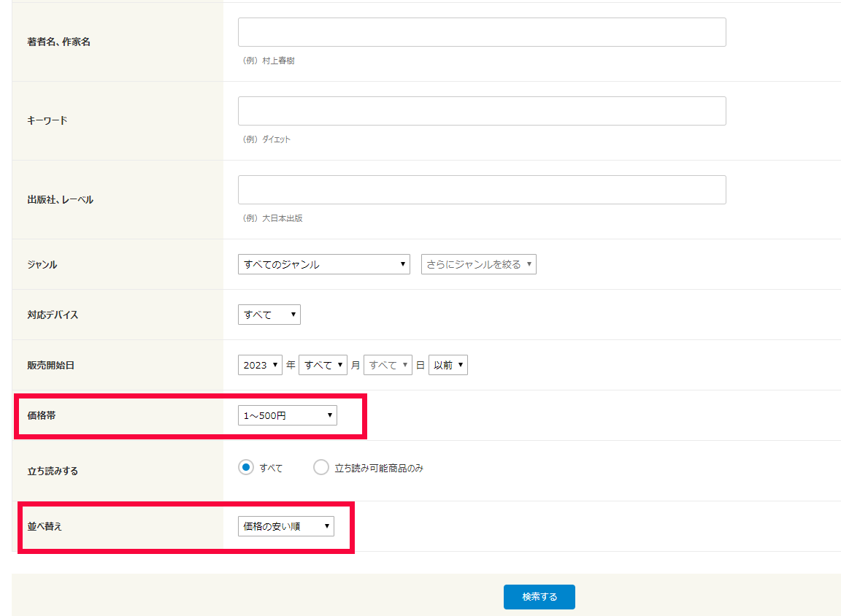Image resolution: width=841 pixels, height=616 pixels.
Task: Choose the 立ち読み可能商品のみ radio button
Action: tap(321, 468)
